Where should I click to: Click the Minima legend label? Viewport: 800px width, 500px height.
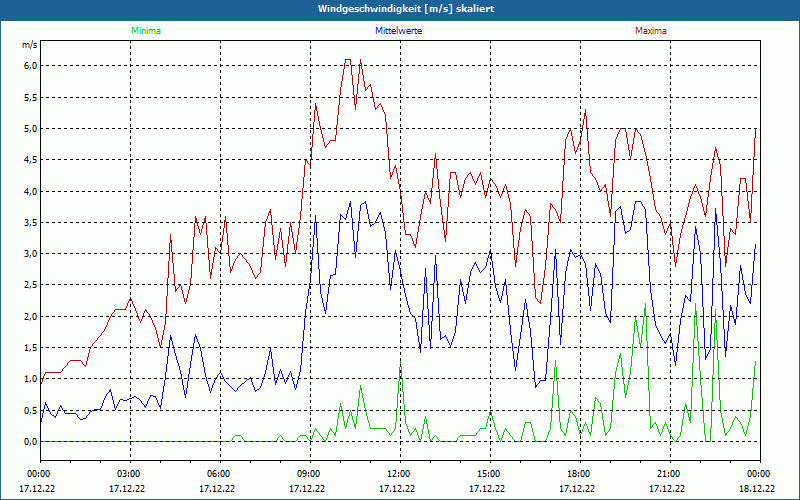[146, 31]
